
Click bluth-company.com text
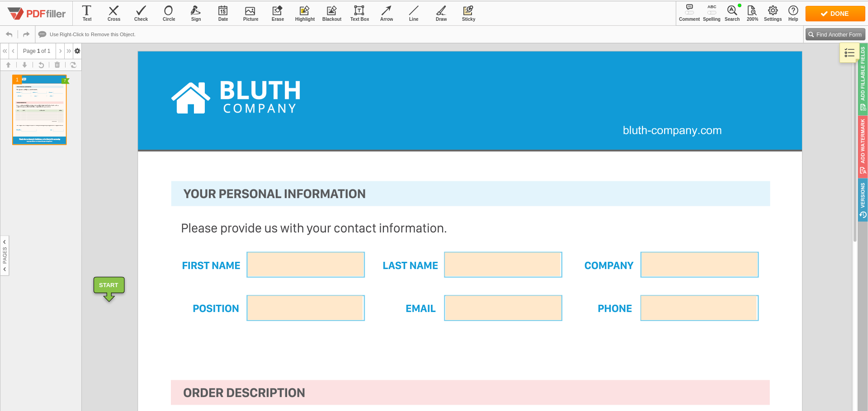672,130
